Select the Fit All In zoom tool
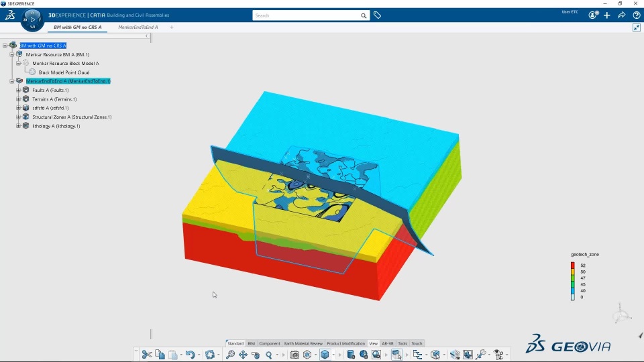 pyautogui.click(x=230, y=354)
